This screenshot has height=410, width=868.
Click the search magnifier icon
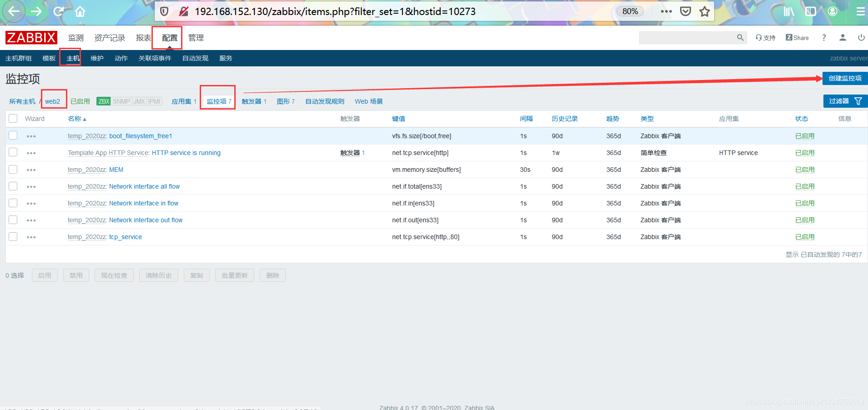click(740, 38)
